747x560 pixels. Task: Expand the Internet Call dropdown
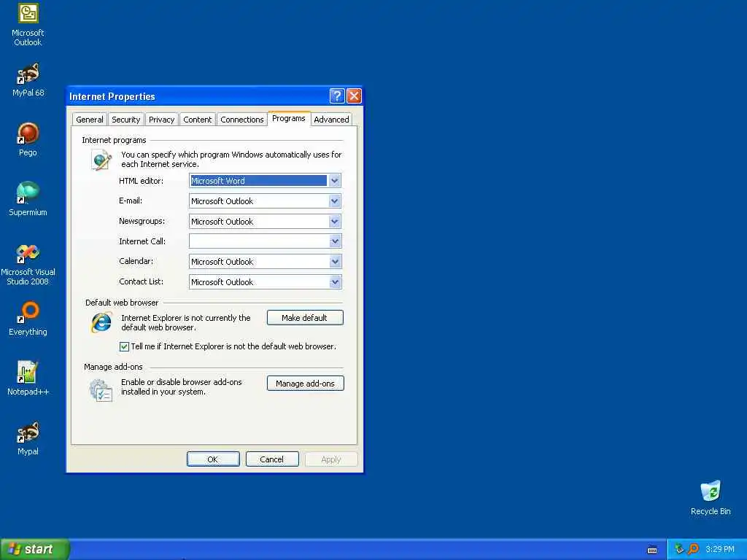tap(334, 241)
